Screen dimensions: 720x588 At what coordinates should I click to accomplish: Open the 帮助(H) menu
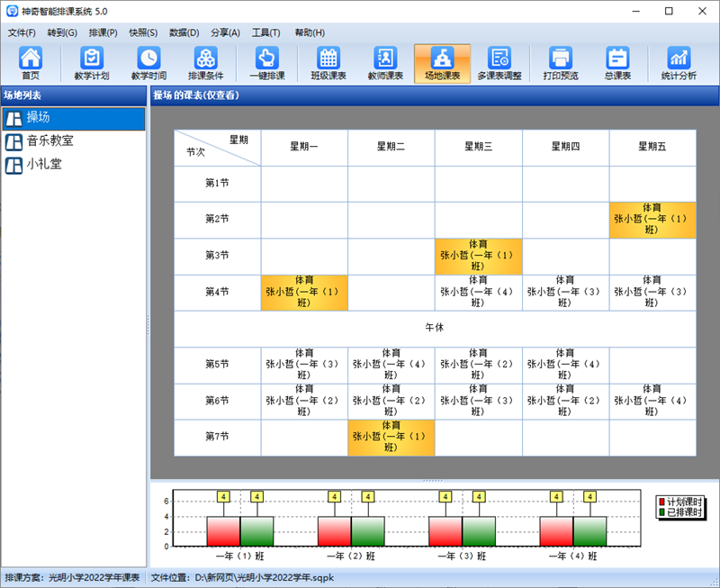tap(310, 32)
